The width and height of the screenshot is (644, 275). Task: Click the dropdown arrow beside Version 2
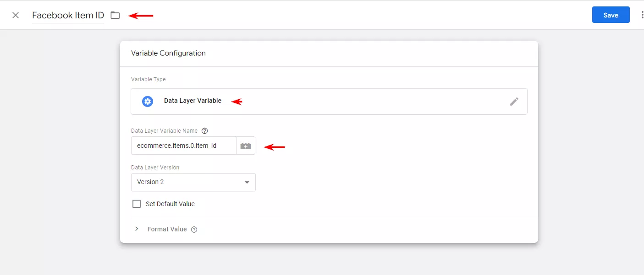coord(247,182)
